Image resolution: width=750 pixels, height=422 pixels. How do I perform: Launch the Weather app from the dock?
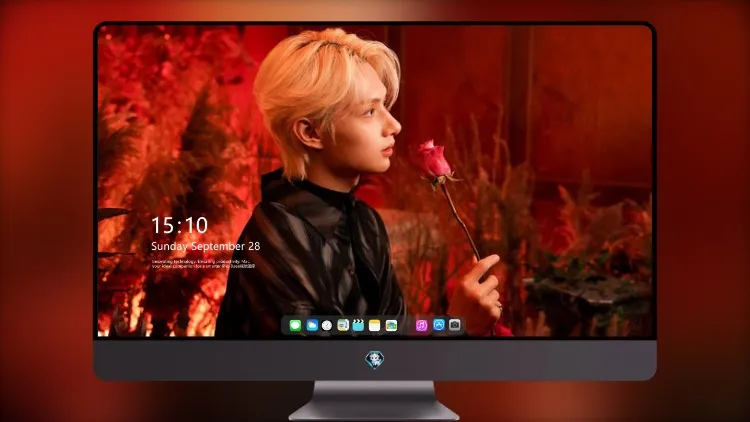[312, 325]
